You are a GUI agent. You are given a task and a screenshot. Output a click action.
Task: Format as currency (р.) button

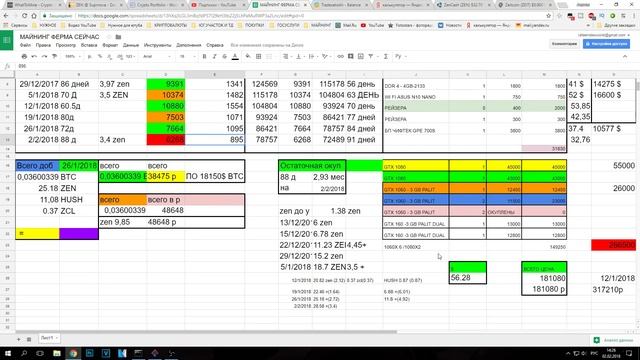coord(90,56)
